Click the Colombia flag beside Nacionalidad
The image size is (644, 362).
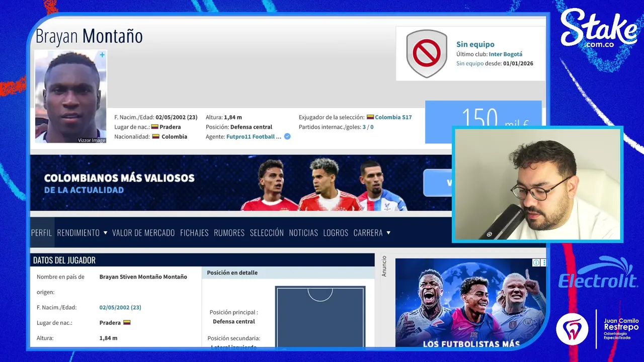(x=156, y=136)
